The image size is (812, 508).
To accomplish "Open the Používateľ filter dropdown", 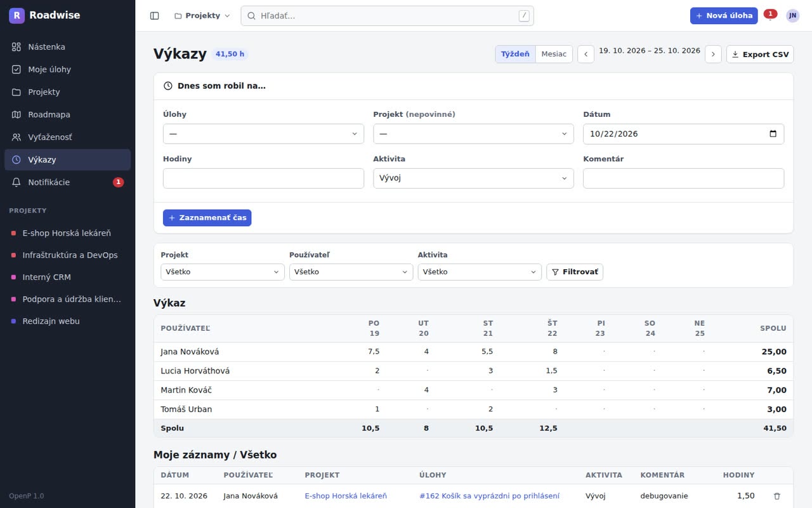I will tap(351, 272).
